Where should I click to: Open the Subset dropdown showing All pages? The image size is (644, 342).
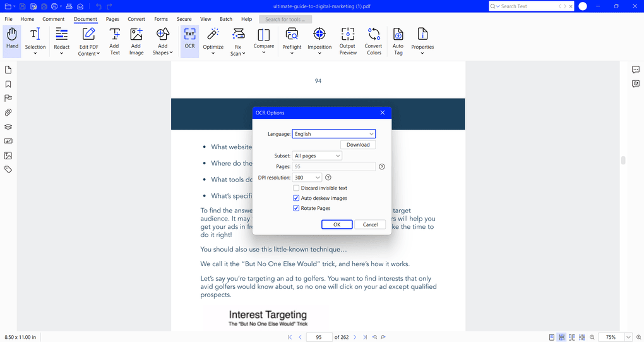click(317, 156)
